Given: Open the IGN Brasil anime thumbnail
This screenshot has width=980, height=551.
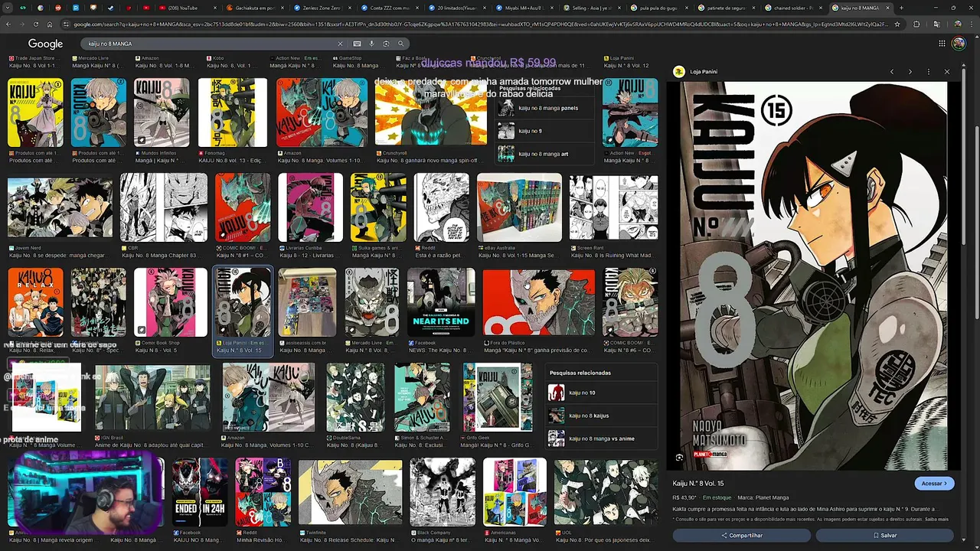Looking at the screenshot, I should click(152, 397).
